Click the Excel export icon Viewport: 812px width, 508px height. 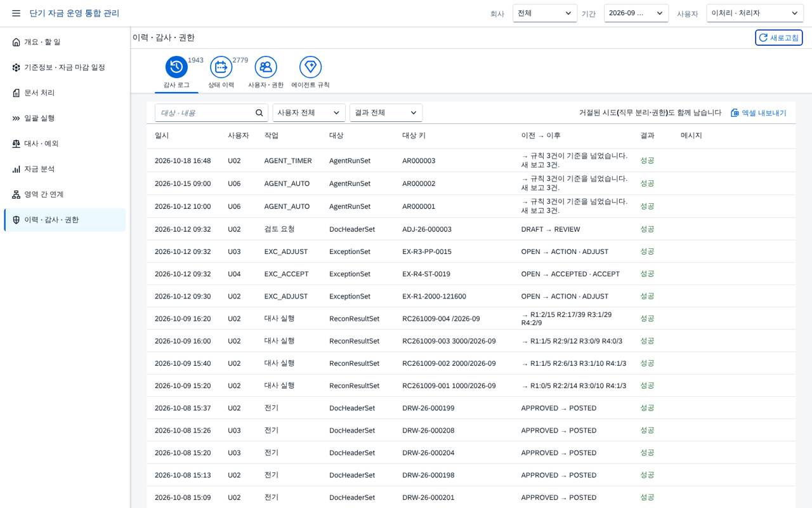pyautogui.click(x=735, y=113)
